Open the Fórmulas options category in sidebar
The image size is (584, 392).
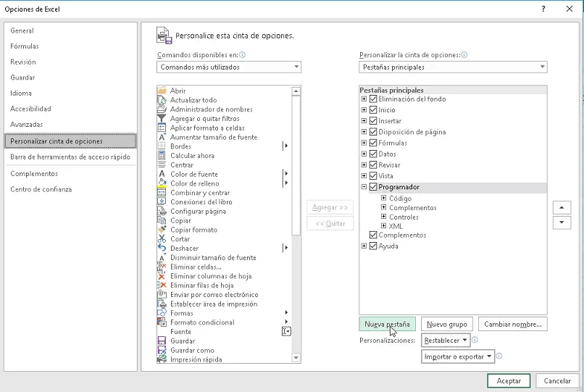tap(70, 46)
